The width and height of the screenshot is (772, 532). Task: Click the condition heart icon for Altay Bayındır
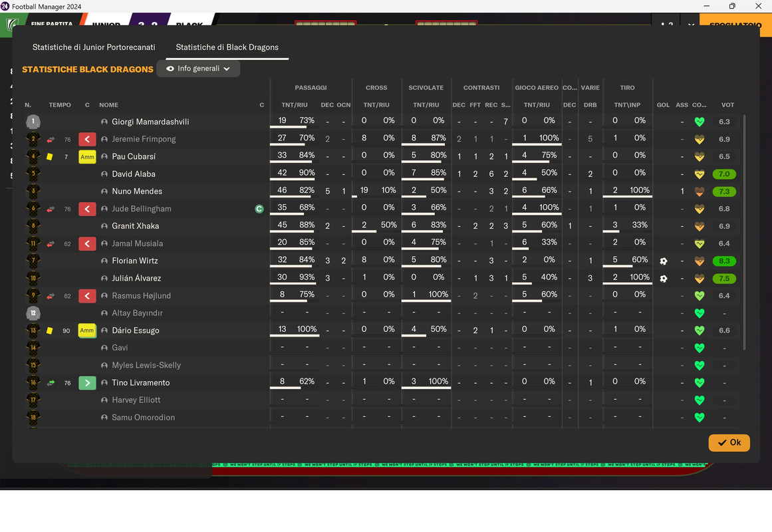coord(699,313)
